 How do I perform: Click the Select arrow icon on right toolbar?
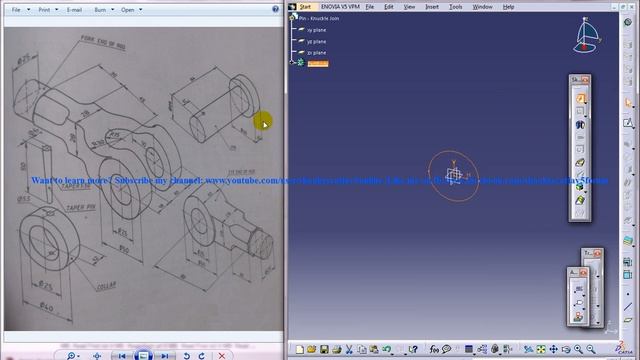pyautogui.click(x=628, y=102)
